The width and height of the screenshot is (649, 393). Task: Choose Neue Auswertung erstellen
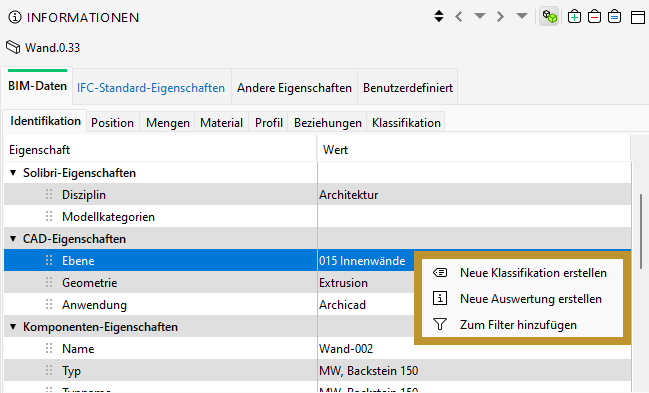pyautogui.click(x=522, y=299)
